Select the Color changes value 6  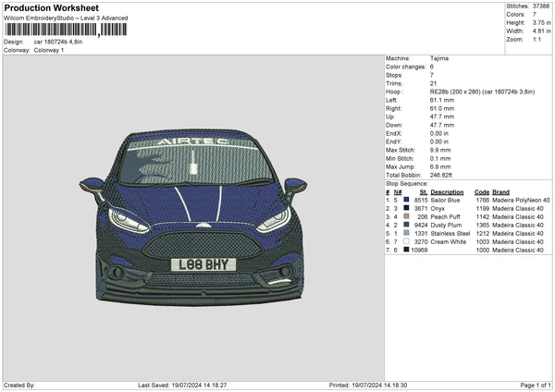[431, 67]
